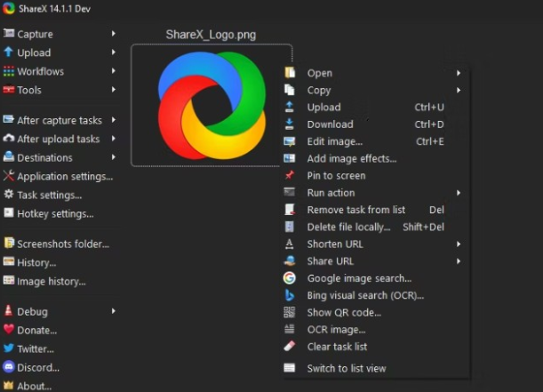Click the eraser icon for Clear task list
The image size is (543, 392).
pyautogui.click(x=290, y=347)
